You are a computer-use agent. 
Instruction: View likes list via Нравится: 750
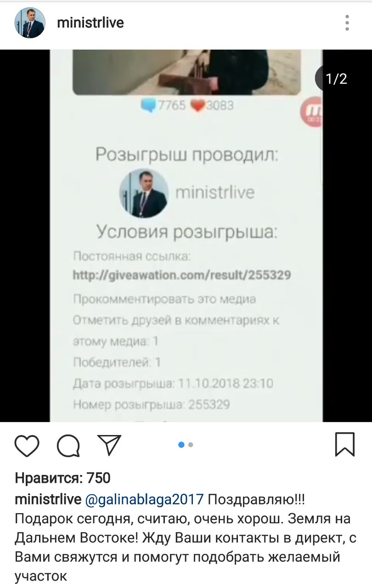(63, 478)
